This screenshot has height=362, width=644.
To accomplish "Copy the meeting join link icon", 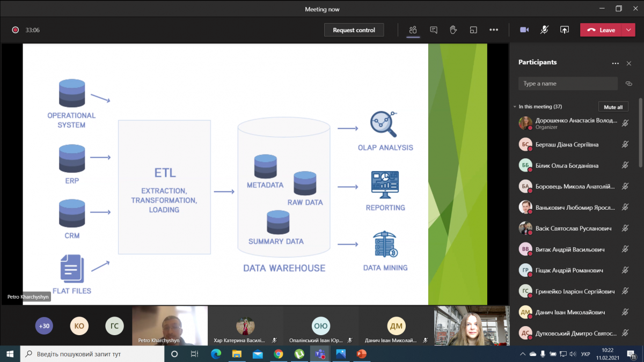I will [629, 84].
